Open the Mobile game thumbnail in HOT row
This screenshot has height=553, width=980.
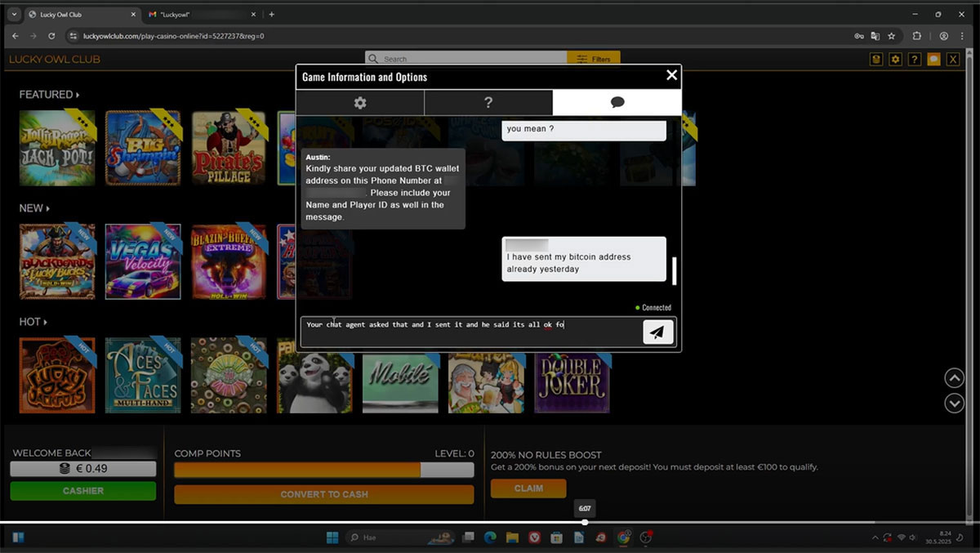[401, 382]
